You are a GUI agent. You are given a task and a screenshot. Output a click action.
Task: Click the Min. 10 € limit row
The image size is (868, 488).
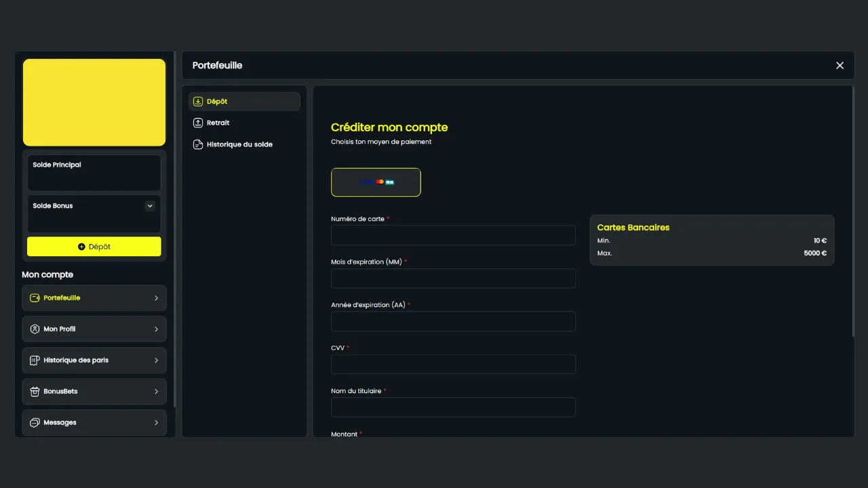(x=712, y=241)
